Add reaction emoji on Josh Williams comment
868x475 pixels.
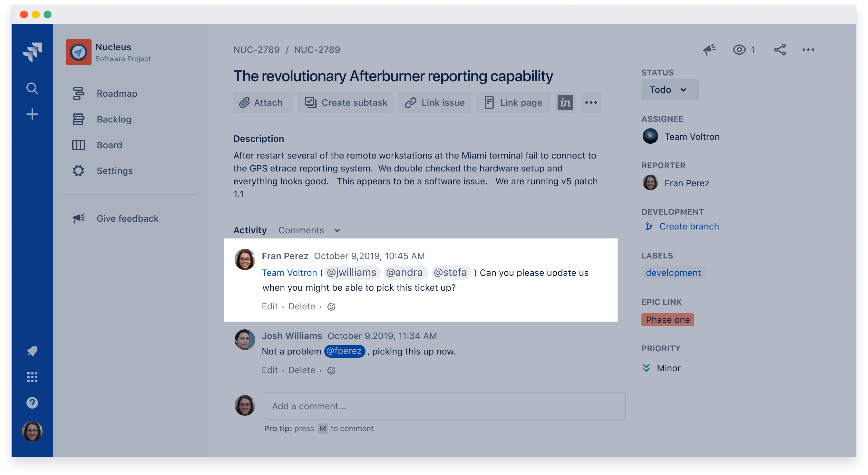pos(332,371)
